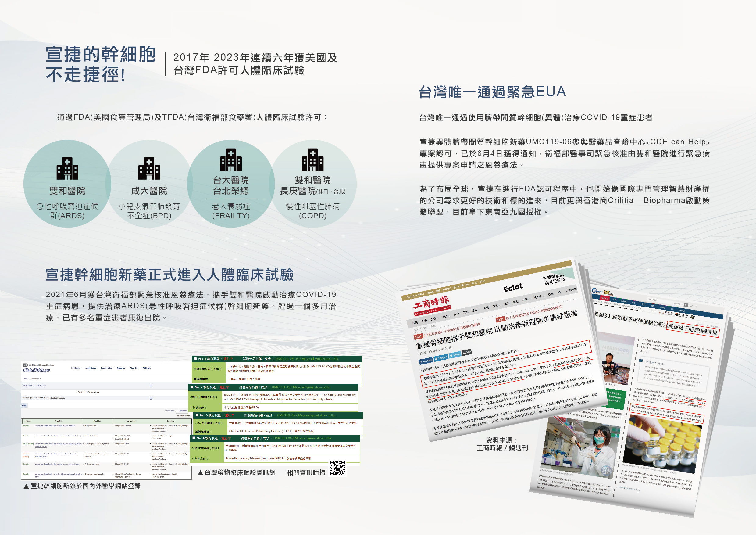This screenshot has height=535, width=756.
Task: Tick the No. 5 trial record checkbox
Action: click(197, 415)
